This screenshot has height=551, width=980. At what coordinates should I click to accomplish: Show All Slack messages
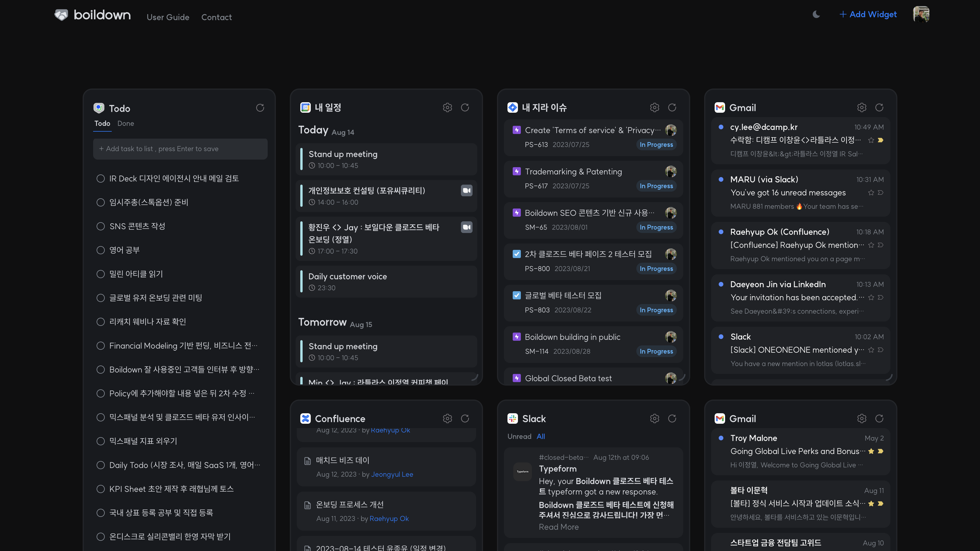541,436
